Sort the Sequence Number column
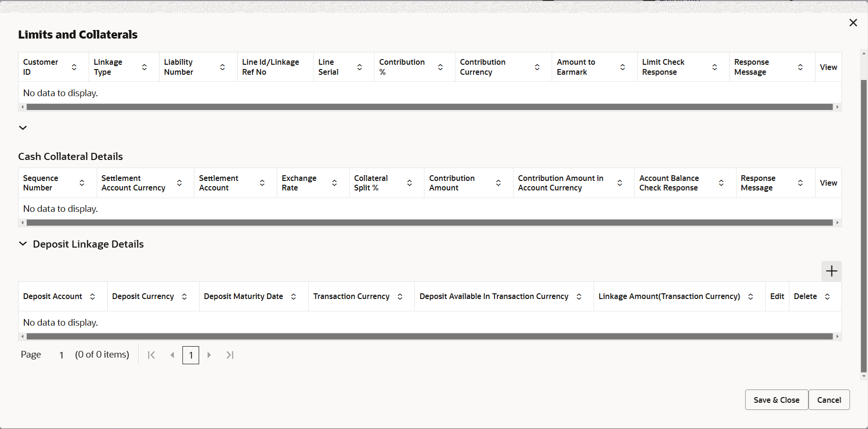Viewport: 868px width, 429px height. [82, 182]
